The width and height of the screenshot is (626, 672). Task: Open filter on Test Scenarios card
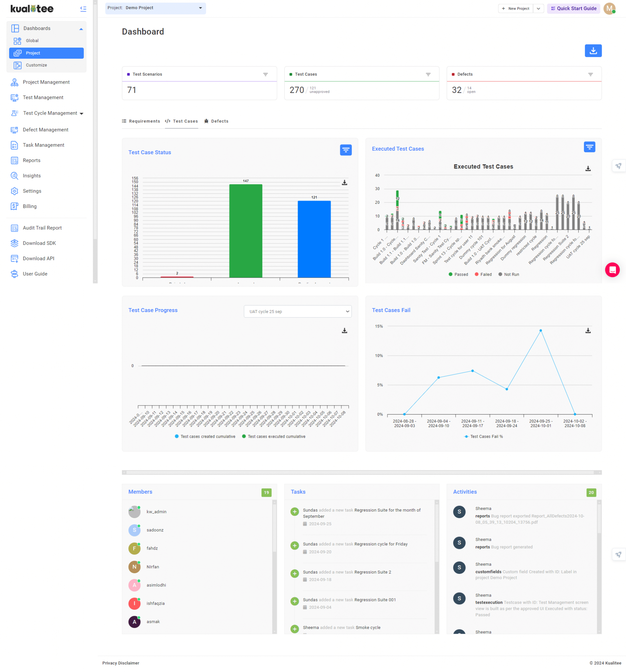coord(266,74)
